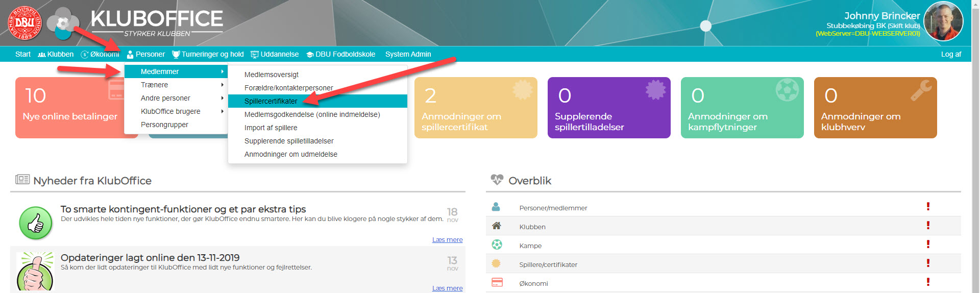Click Læs mere for the 18 nov news

(x=447, y=239)
